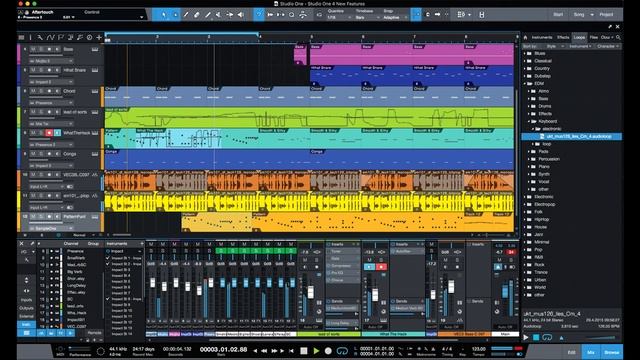Adjust the Main output fader
This screenshot has height=360, width=640.
(x=505, y=291)
